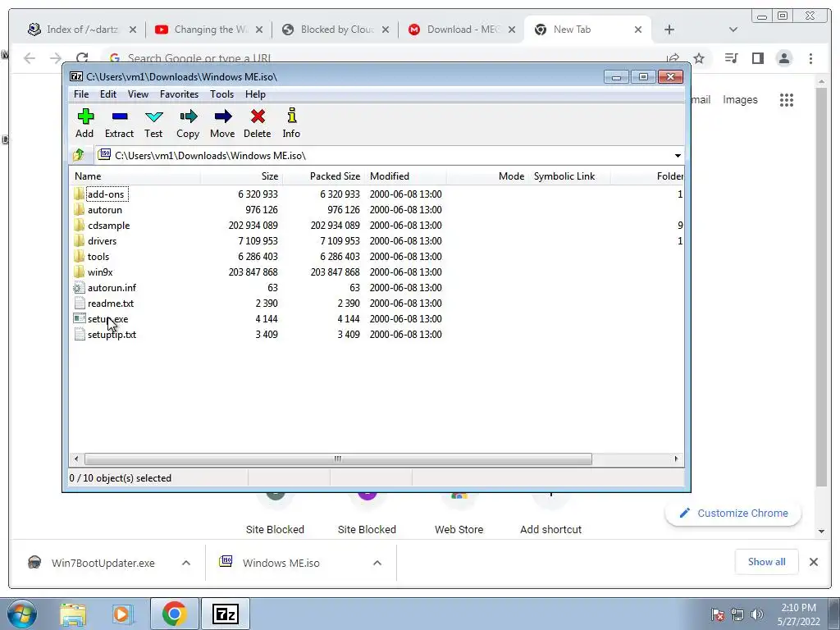Open Chrome three-dot menu

click(810, 58)
